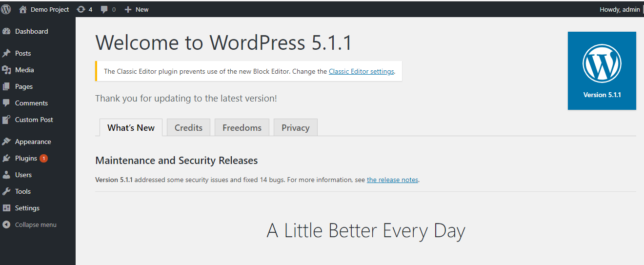
Task: Click the Comments speech bubble sidebar icon
Action: (x=6, y=103)
